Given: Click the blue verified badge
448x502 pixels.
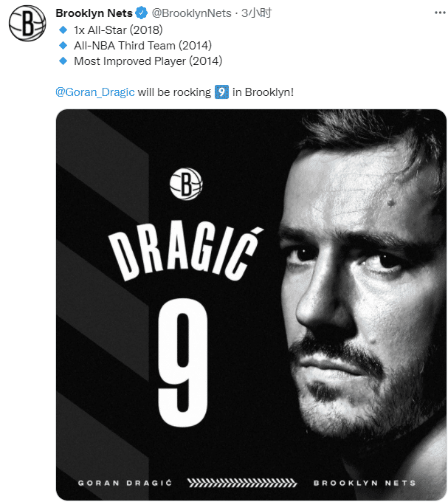Looking at the screenshot, I should click(x=142, y=13).
